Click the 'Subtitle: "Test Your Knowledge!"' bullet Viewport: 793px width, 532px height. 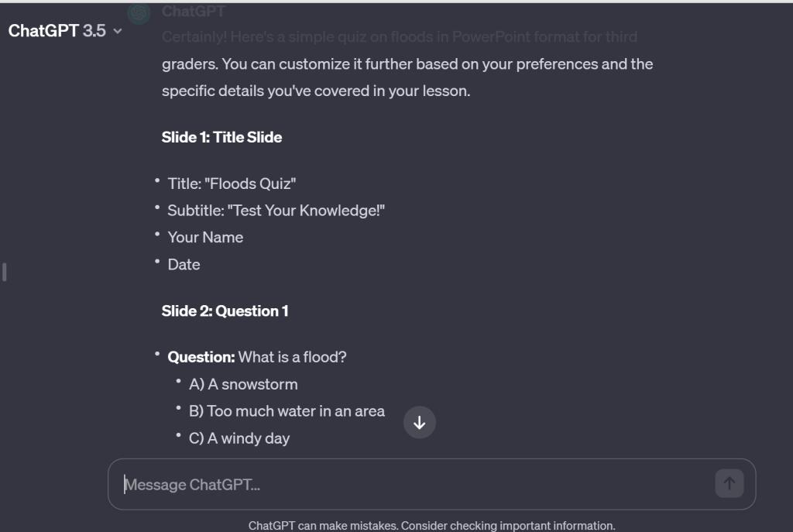point(276,211)
